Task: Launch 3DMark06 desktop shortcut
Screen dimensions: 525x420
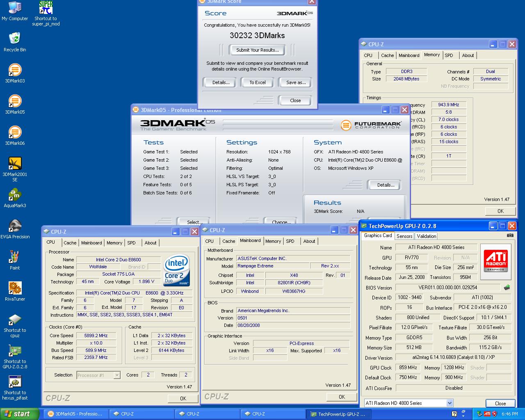Action: [x=15, y=135]
